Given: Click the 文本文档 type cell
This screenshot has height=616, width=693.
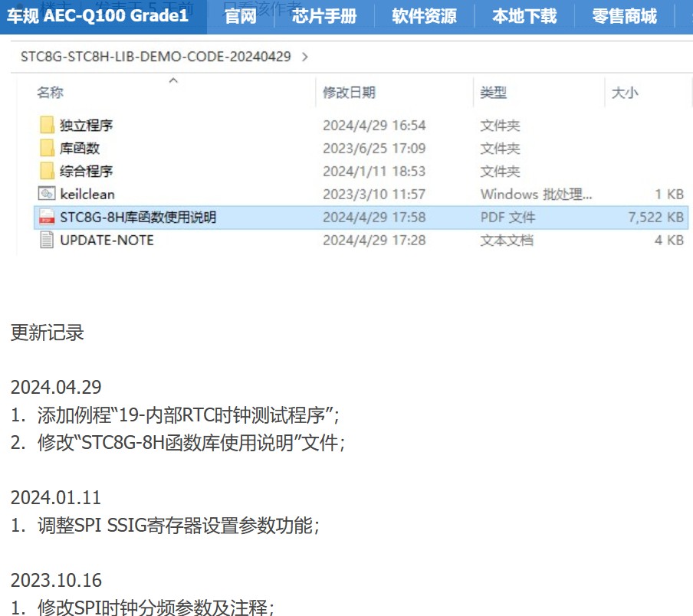Looking at the screenshot, I should (507, 241).
